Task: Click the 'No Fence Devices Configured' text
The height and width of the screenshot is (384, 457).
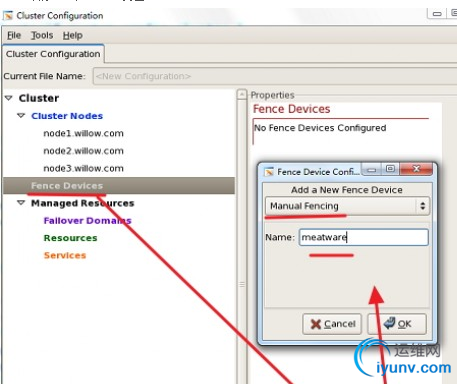Action: [320, 128]
